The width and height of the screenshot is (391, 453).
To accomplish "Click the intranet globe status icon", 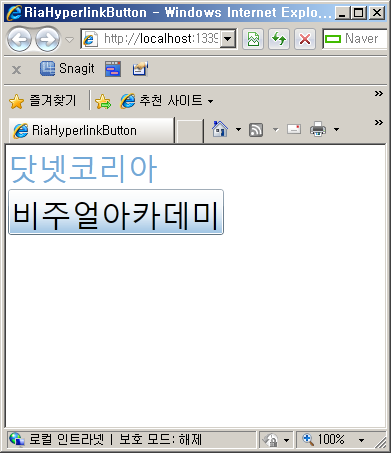I will pyautogui.click(x=16, y=439).
